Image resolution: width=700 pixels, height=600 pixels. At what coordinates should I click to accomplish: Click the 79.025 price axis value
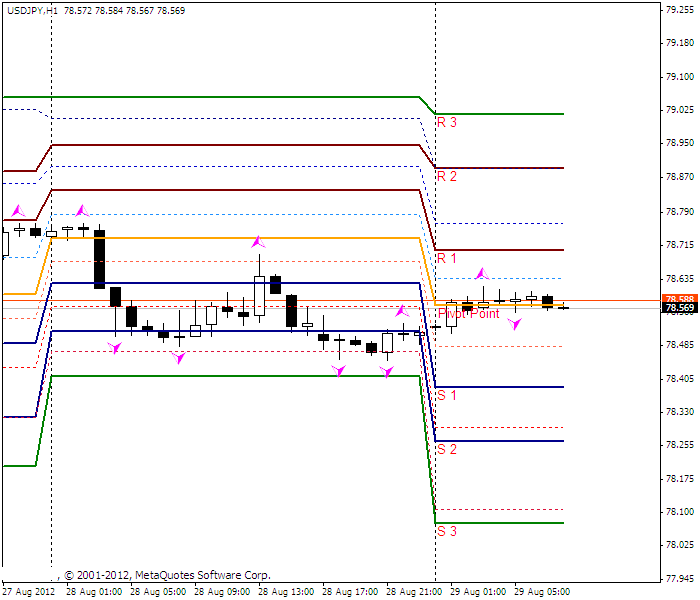tap(680, 110)
